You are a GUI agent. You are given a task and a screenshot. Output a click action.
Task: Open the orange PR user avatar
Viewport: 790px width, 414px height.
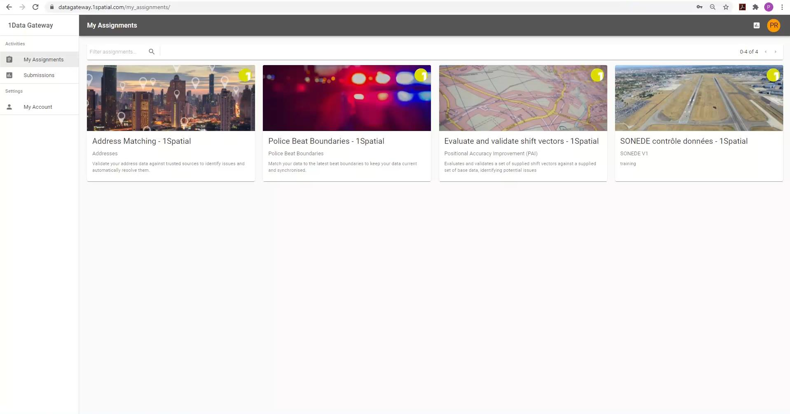tap(773, 25)
